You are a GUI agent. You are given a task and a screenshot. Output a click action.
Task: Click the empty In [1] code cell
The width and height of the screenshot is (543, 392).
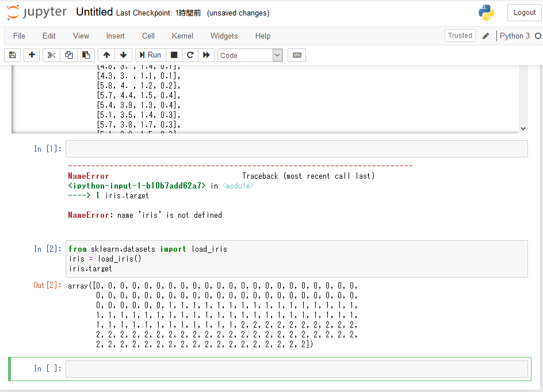point(297,149)
